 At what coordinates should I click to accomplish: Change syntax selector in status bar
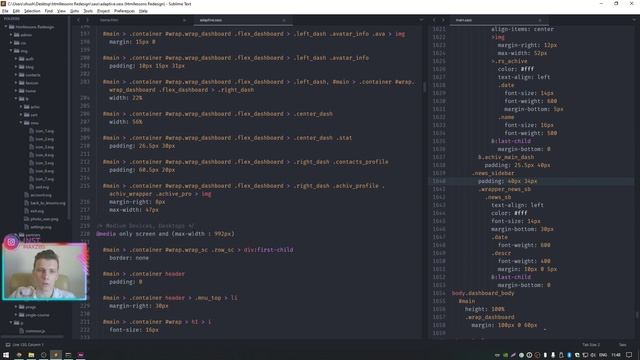pyautogui.click(x=622, y=345)
